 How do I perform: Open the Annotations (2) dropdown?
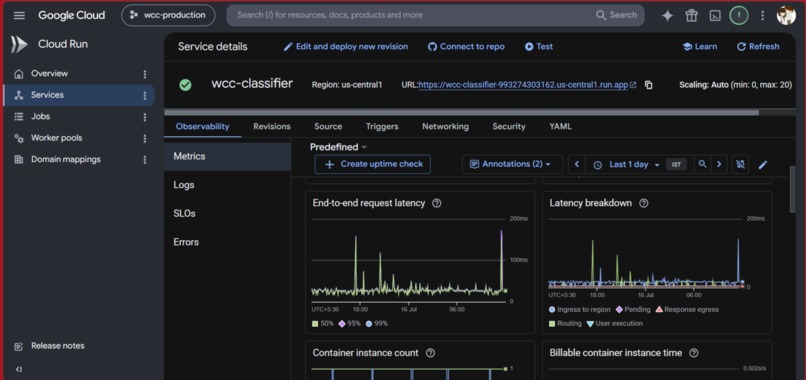[x=512, y=165]
